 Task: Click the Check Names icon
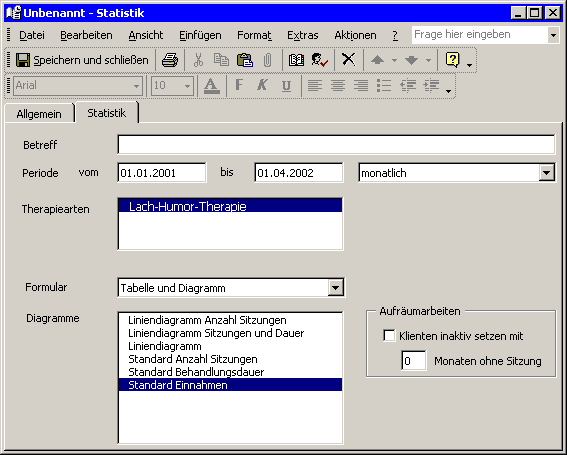[x=319, y=60]
